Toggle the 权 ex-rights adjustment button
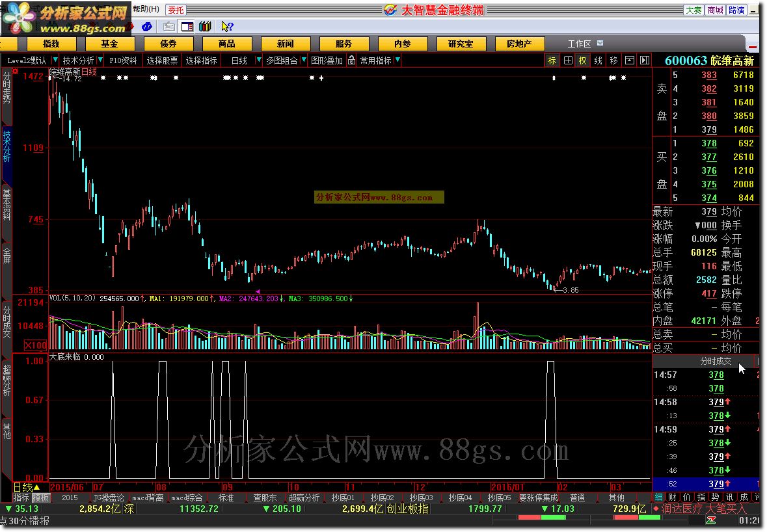767x532 pixels. tap(583, 60)
